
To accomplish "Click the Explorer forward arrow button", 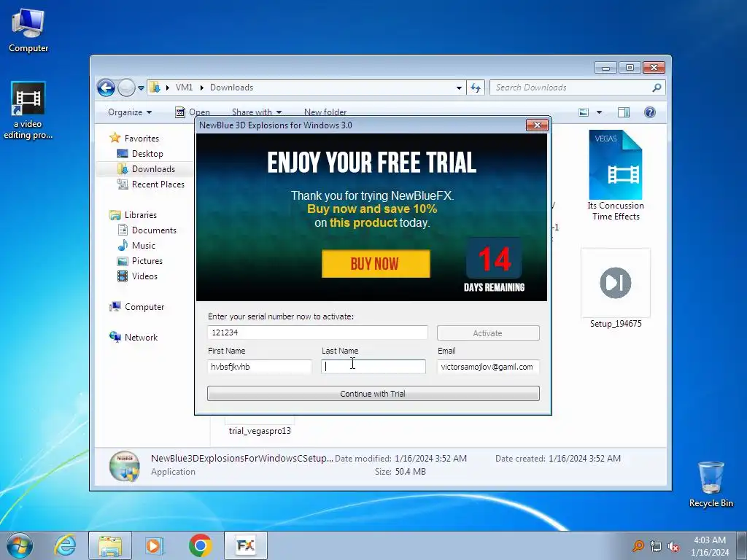I will tap(126, 87).
